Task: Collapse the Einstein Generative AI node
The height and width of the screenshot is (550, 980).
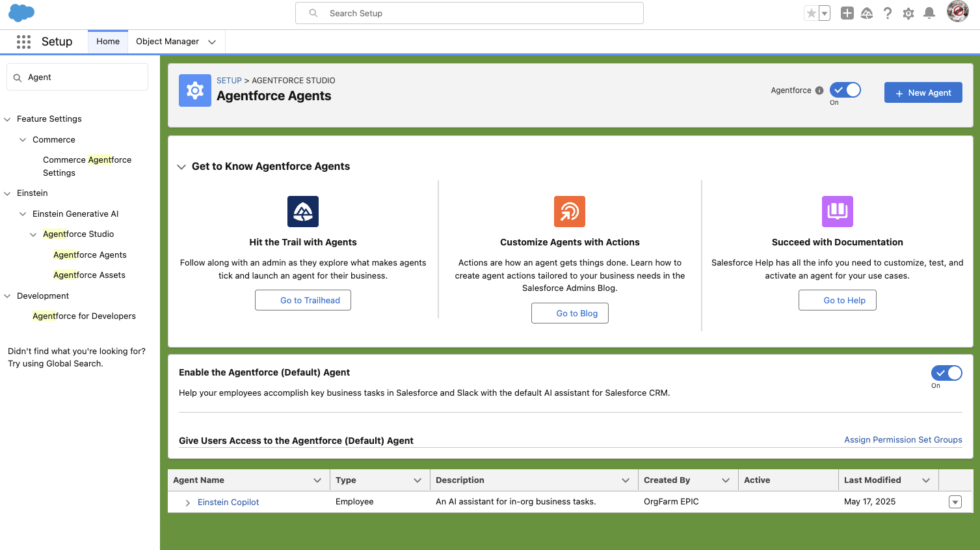Action: tap(23, 214)
